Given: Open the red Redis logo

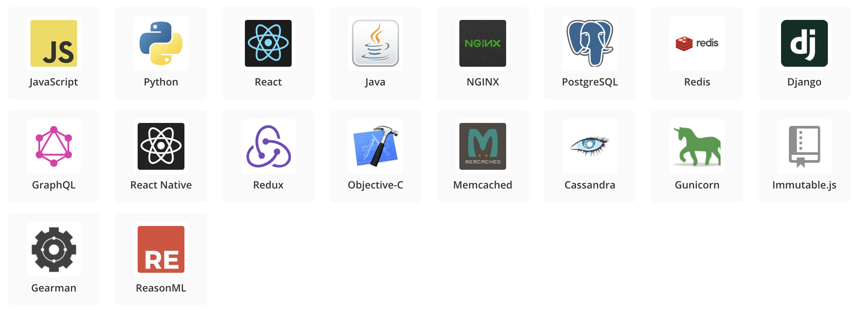Looking at the screenshot, I should (697, 43).
